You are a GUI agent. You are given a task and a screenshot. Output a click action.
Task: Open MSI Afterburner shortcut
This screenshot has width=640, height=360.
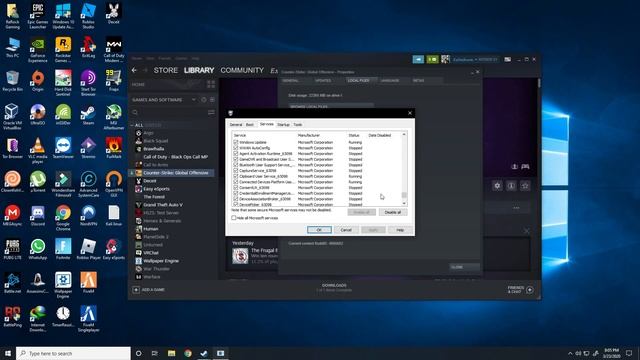pos(113,117)
